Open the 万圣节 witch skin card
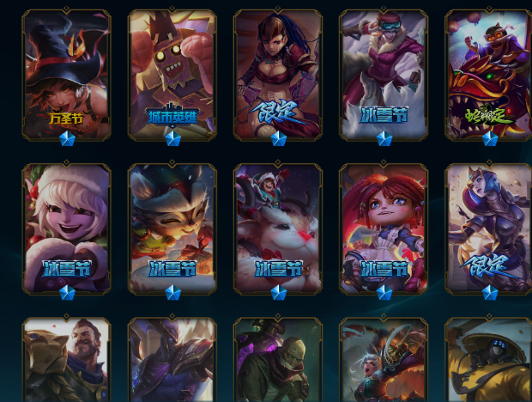Image resolution: width=532 pixels, height=402 pixels. pyautogui.click(x=67, y=75)
